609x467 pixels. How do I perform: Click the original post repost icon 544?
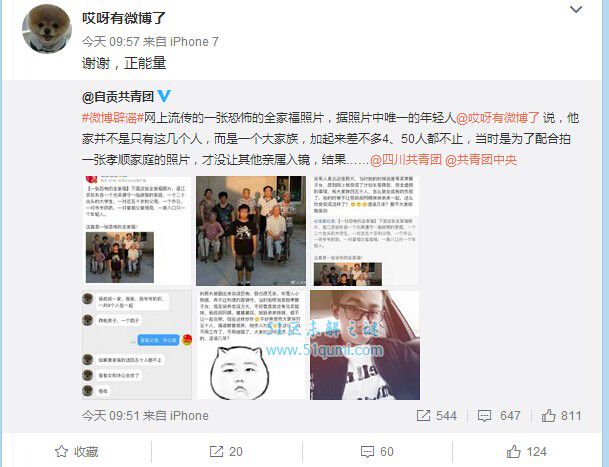coord(436,416)
